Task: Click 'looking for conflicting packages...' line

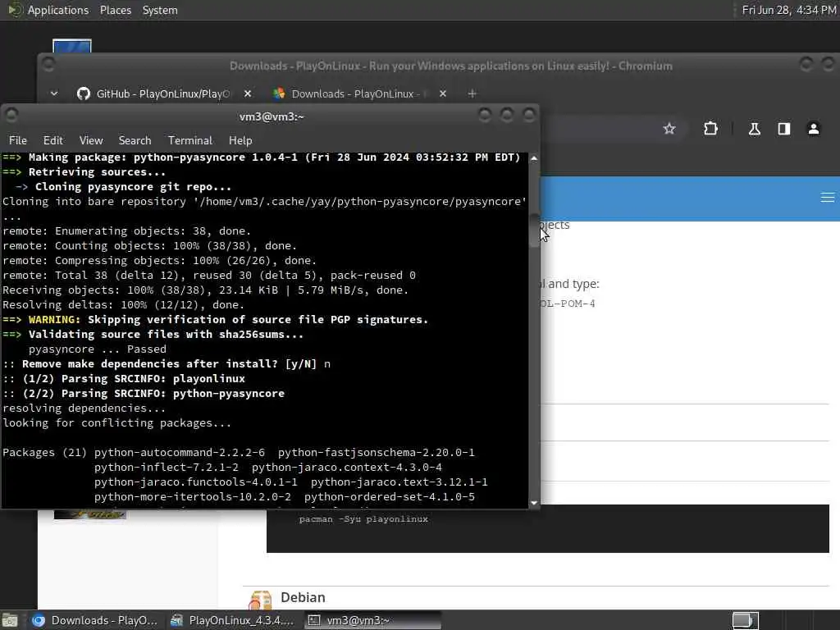Action: (x=116, y=422)
